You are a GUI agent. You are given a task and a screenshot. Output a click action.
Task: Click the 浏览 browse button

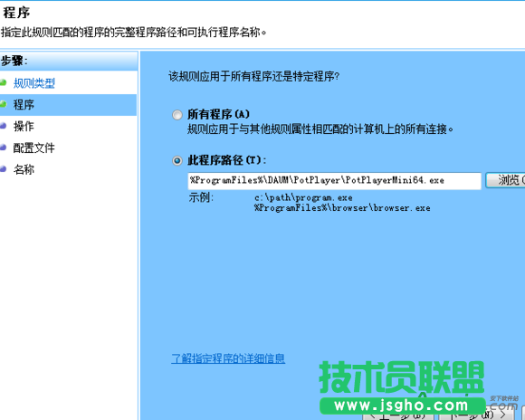click(506, 180)
